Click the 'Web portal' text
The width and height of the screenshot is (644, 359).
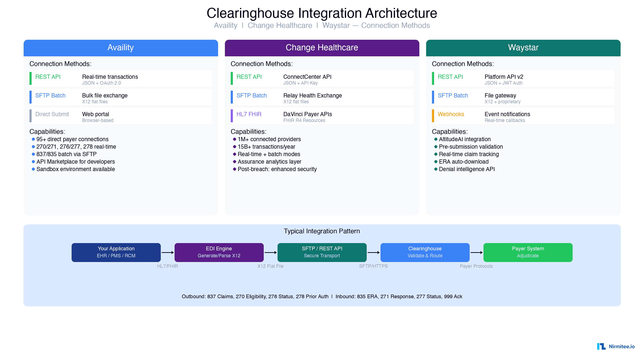tap(95, 114)
